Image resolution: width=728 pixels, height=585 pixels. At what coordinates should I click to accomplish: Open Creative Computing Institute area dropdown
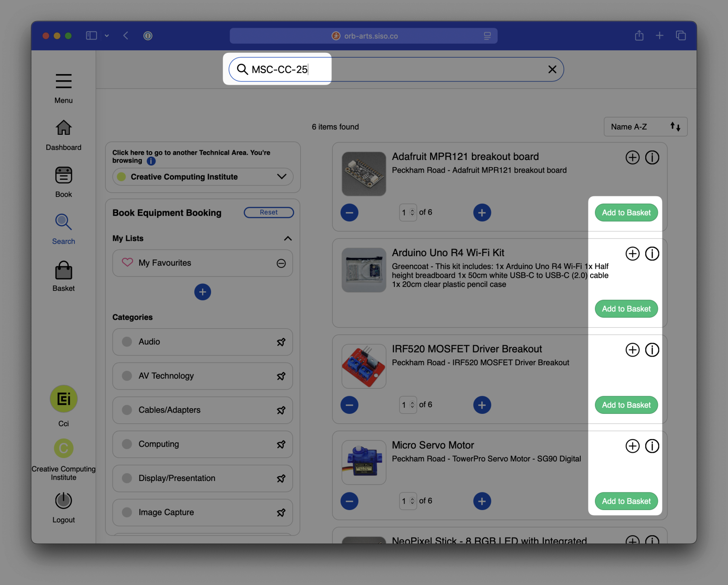pyautogui.click(x=203, y=177)
